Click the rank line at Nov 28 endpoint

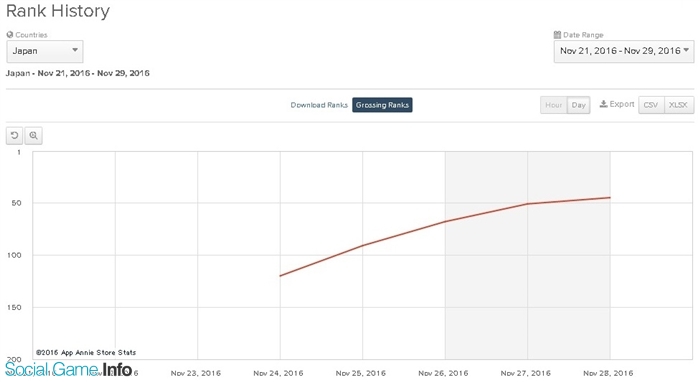coord(610,197)
